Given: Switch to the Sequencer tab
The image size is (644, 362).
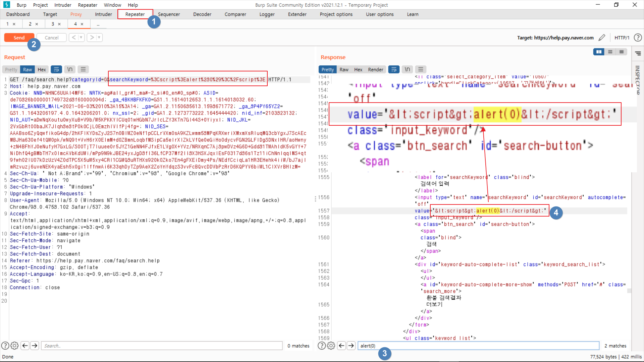Looking at the screenshot, I should pyautogui.click(x=169, y=14).
